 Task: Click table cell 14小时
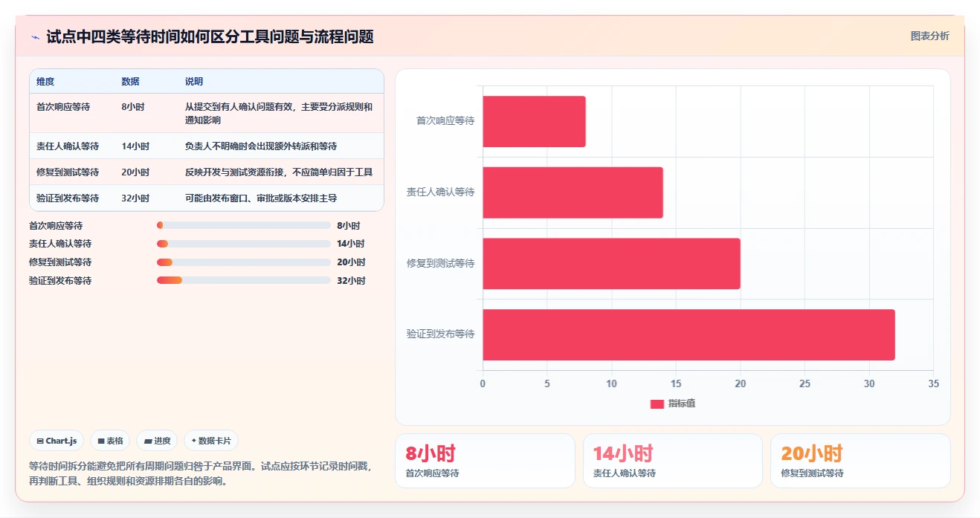coord(135,146)
